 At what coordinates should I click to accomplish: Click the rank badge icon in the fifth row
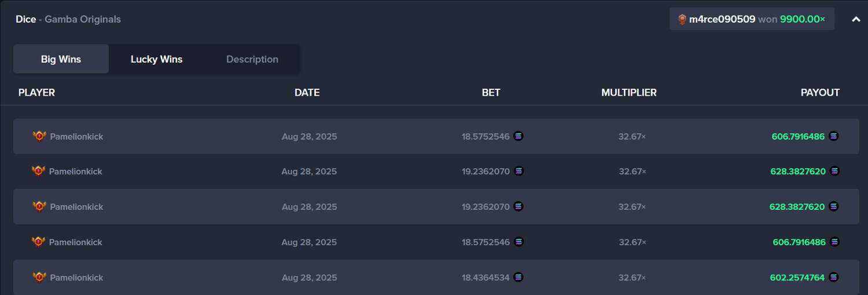39,277
